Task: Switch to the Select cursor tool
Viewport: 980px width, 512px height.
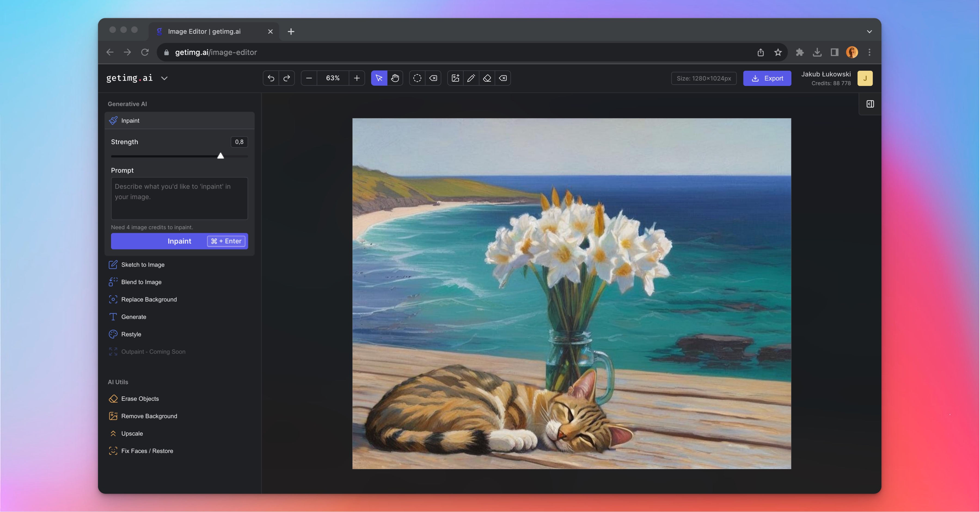Action: pos(379,78)
